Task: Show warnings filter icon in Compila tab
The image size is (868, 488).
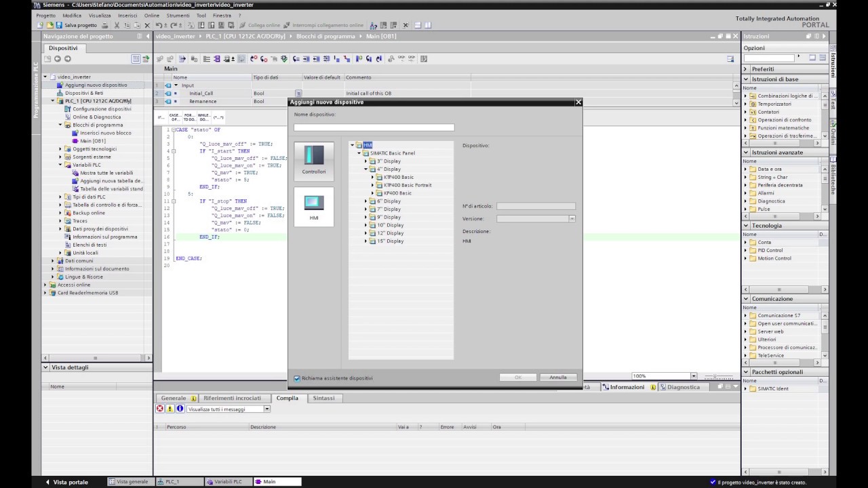Action: (x=170, y=409)
